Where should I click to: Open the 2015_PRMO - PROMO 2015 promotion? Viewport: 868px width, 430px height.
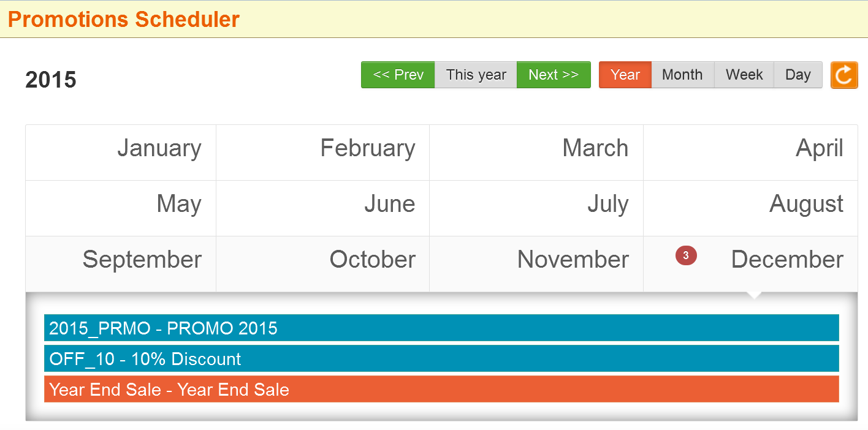(441, 328)
